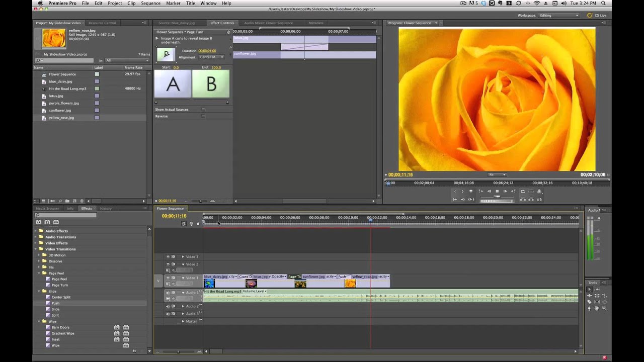
Task: Click the Lift button in Program monitor
Action: pyautogui.click(x=523, y=199)
